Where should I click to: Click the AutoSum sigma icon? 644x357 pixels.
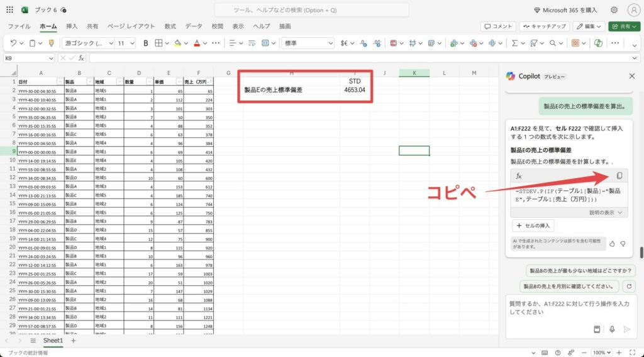514,43
